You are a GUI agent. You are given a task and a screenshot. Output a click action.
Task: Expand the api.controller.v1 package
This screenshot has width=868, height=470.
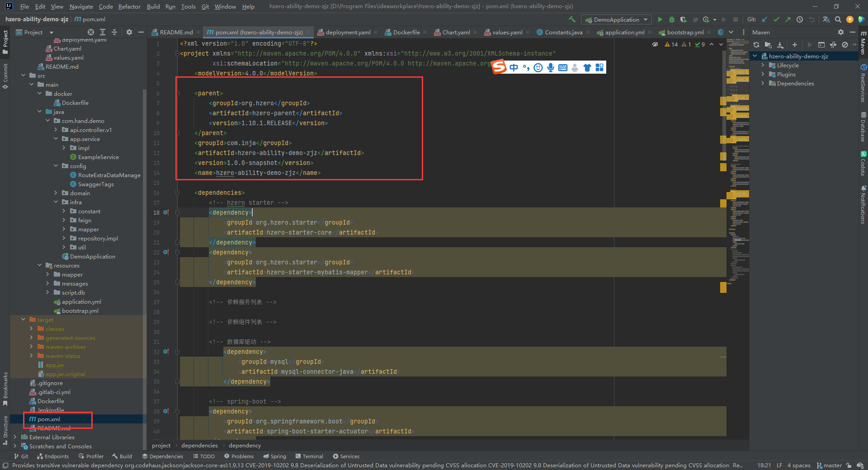click(x=56, y=130)
